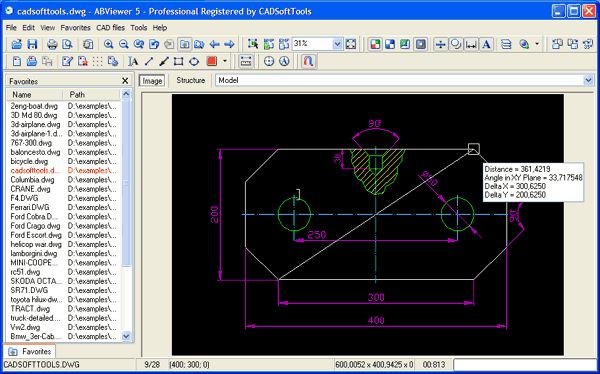Open the Layers icon in top toolbar

pos(506,44)
